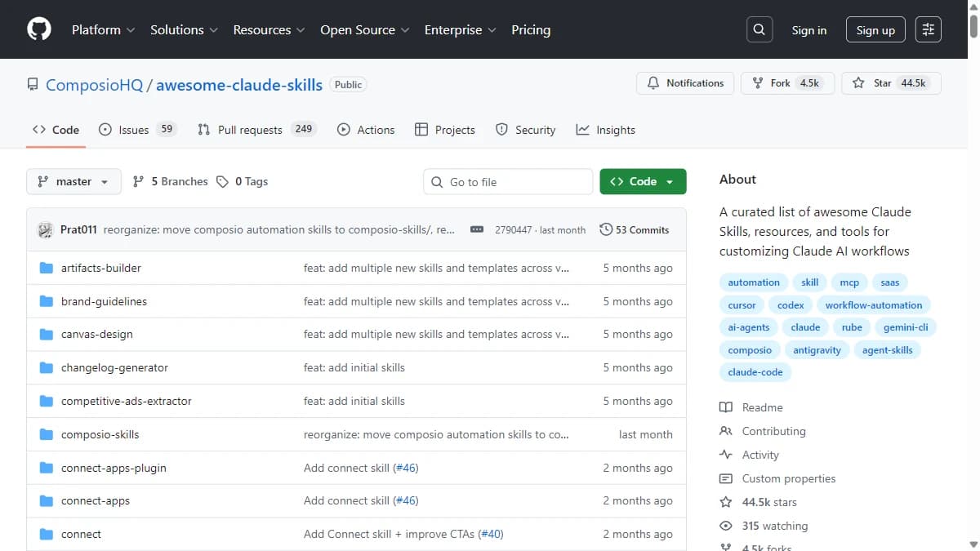Click the tag icon next to 0 Tags
Viewport: 980px width, 551px height.
click(222, 181)
